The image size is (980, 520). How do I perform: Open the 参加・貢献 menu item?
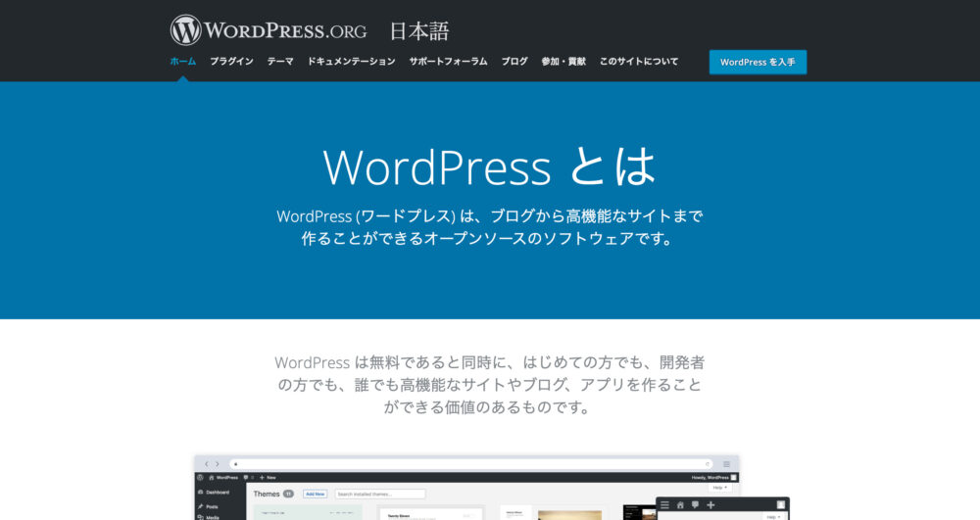pos(563,61)
